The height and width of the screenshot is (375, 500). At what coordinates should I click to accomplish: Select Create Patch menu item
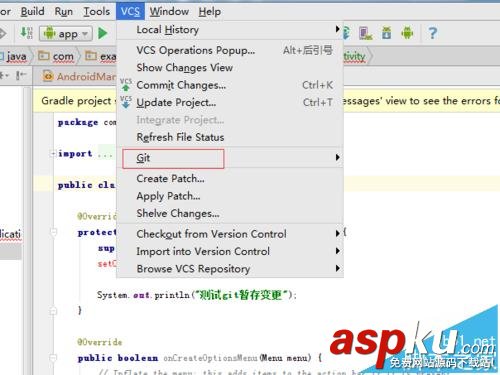230,179
